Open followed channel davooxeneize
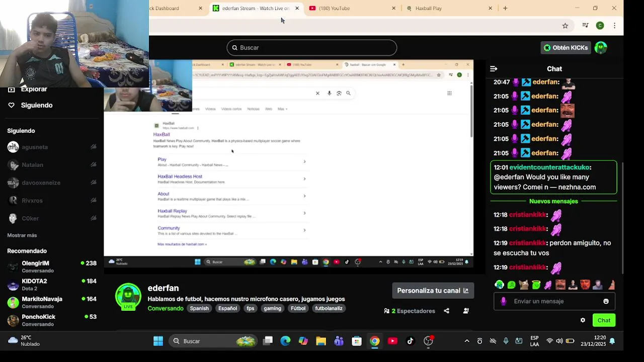 click(41, 183)
